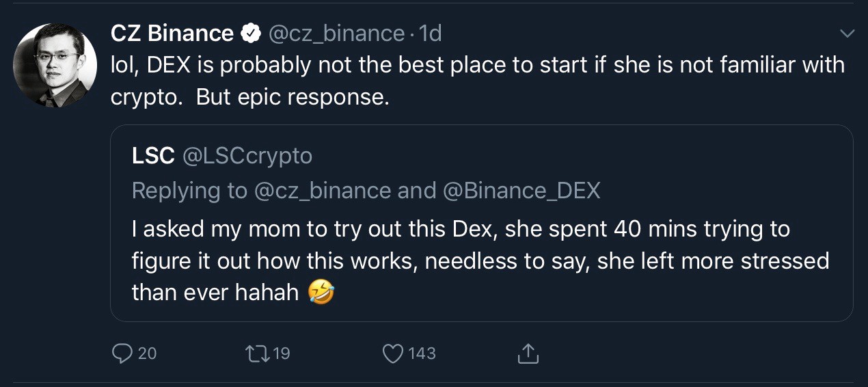Click the laughing emoji in the quoted tweet
This screenshot has width=868, height=387.
tap(321, 293)
